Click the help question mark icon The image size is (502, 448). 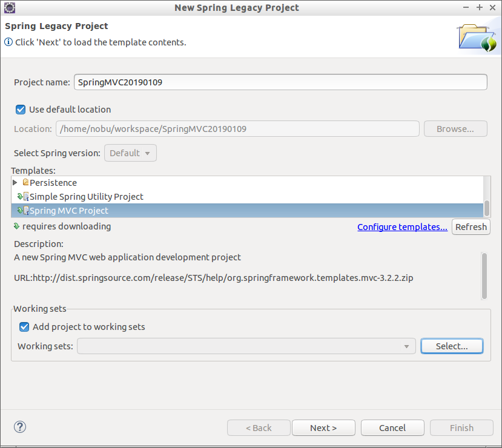[20, 427]
